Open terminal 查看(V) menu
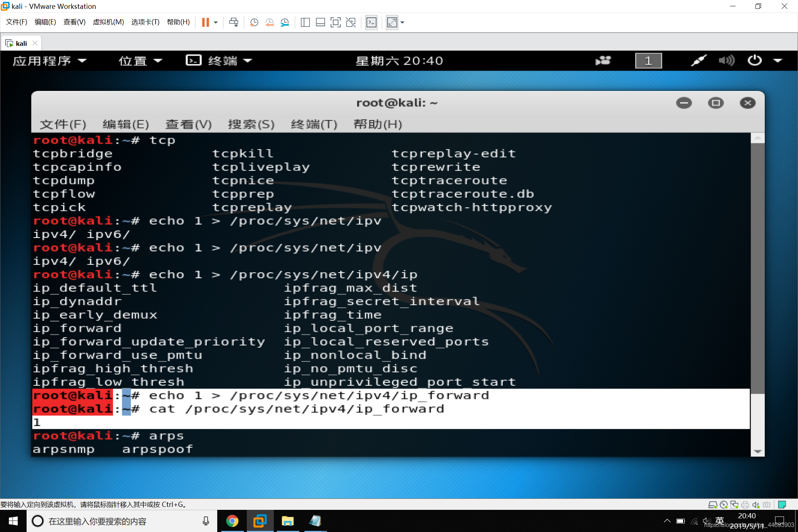Image resolution: width=798 pixels, height=532 pixels. [188, 125]
